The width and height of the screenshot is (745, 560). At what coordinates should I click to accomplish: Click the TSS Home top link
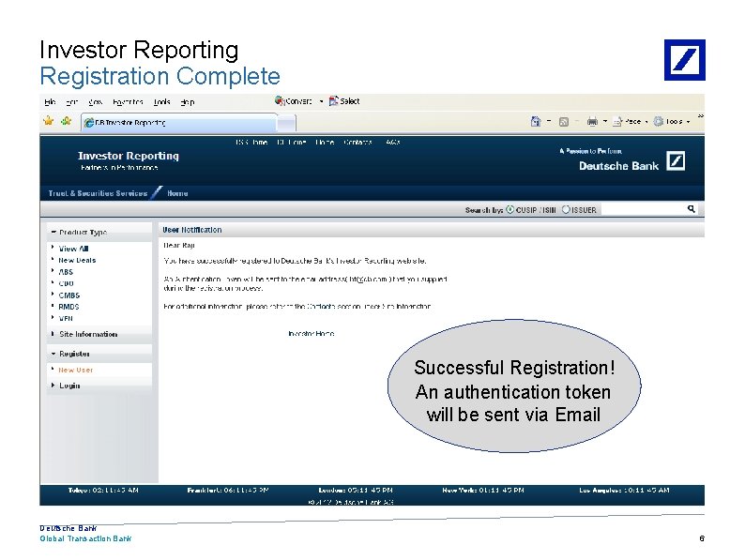[251, 142]
